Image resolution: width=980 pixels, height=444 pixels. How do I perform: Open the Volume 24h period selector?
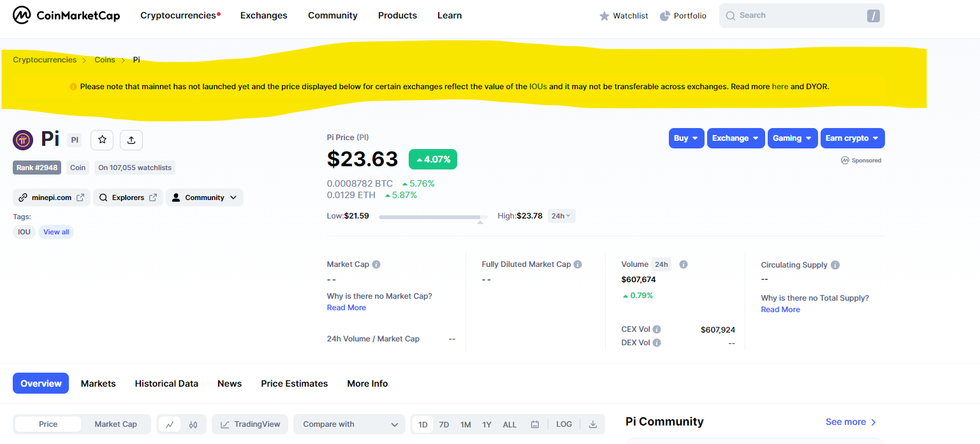point(661,264)
